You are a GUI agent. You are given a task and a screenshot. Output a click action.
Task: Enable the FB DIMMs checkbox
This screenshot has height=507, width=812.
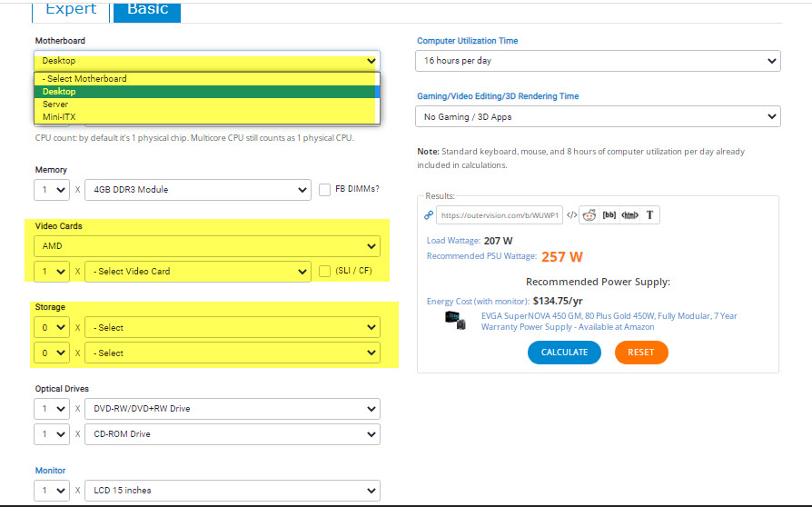(326, 190)
